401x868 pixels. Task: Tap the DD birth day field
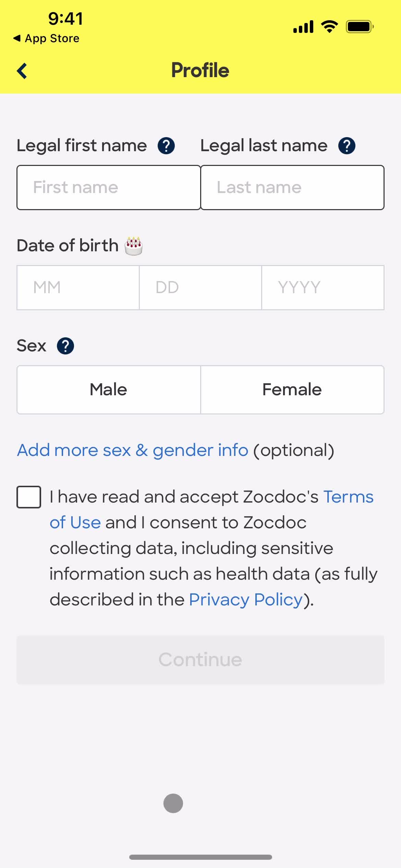tap(200, 287)
